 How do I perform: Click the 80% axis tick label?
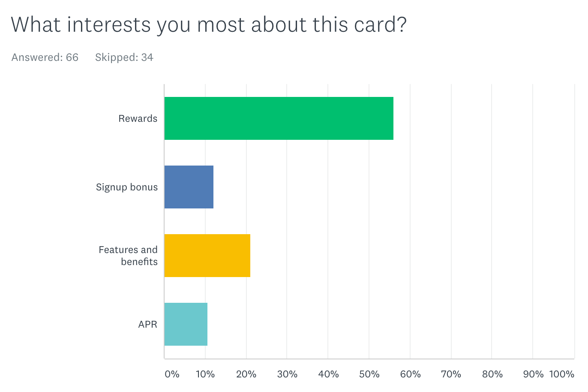point(492,374)
